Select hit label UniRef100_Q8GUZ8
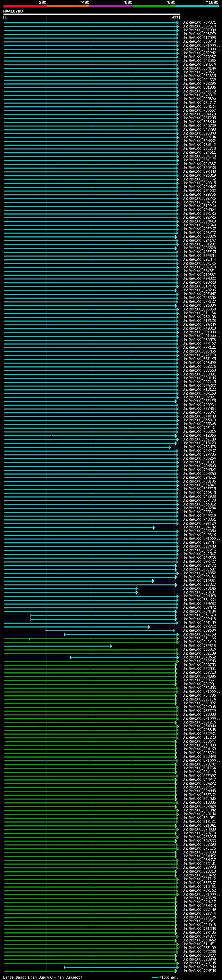Screen dimensions: 222x980 click(x=199, y=447)
